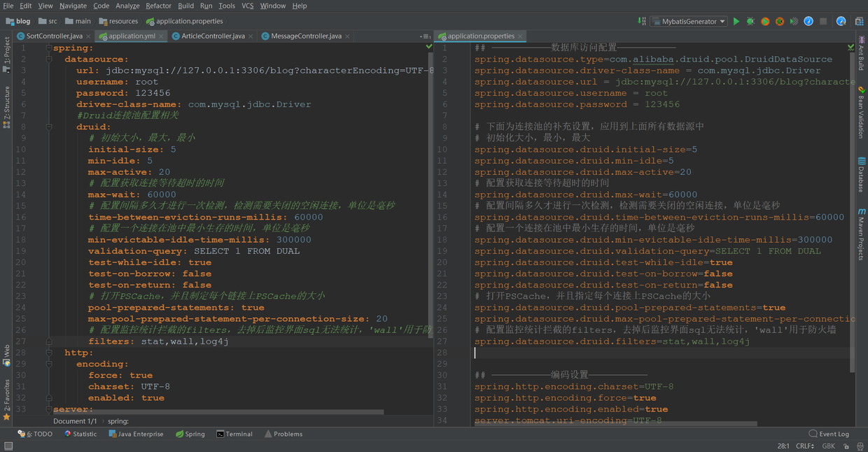This screenshot has height=452, width=868.
Task: Run MybatisGenerator with the green play icon
Action: pyautogui.click(x=736, y=22)
